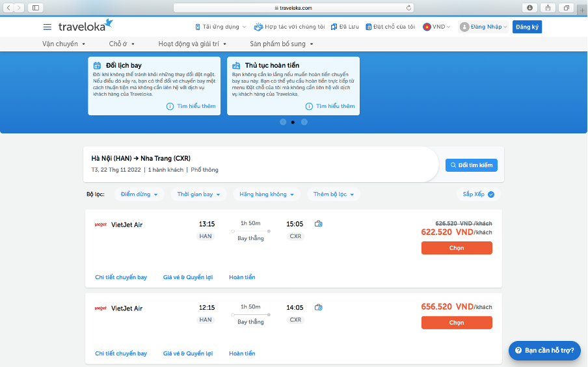
Task: Click info icon in Thủ tục hoàn tiền card
Action: [309, 107]
